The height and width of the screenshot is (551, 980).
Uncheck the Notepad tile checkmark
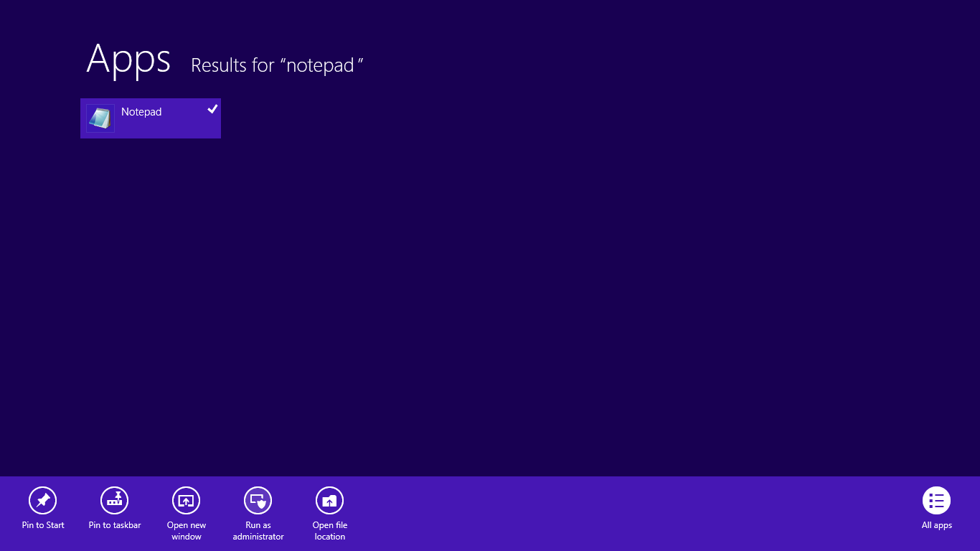coord(212,109)
